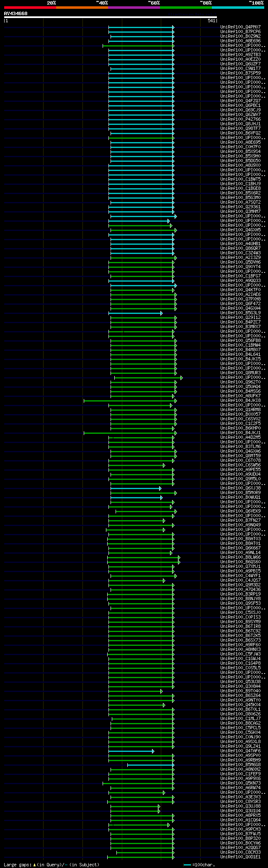This screenshot has width=268, height=868.
Task: Click the query end position 541
Action: (211, 21)
